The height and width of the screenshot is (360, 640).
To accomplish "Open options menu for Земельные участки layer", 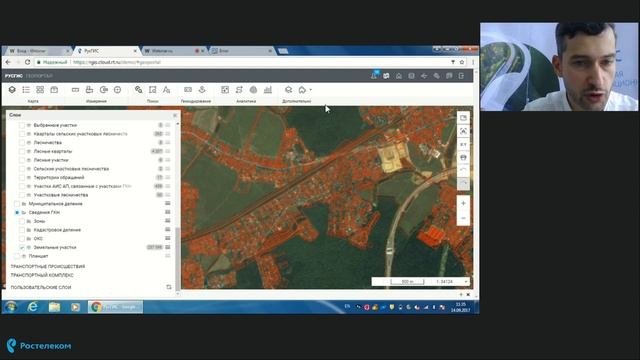I will point(168,247).
